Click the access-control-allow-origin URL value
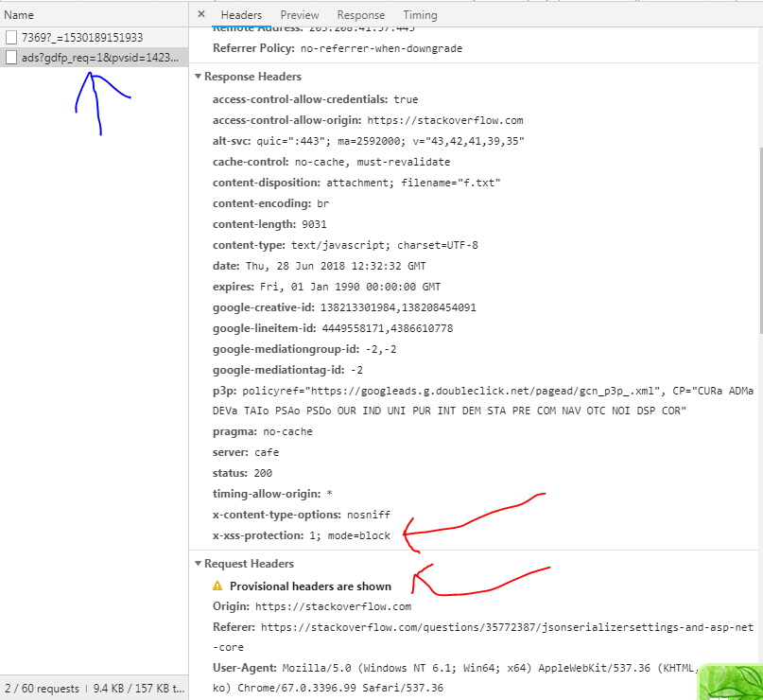This screenshot has height=700, width=763. coord(445,120)
